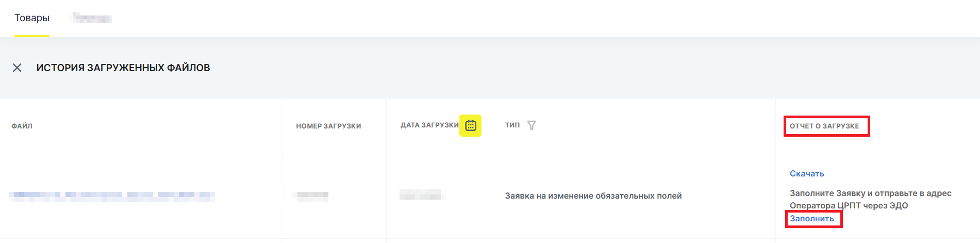Click the ИСТОРИЯ ЗАГРУЖЕННЫХ ФАЙЛОВ heading
Image resolution: width=980 pixels, height=243 pixels.
click(x=123, y=68)
